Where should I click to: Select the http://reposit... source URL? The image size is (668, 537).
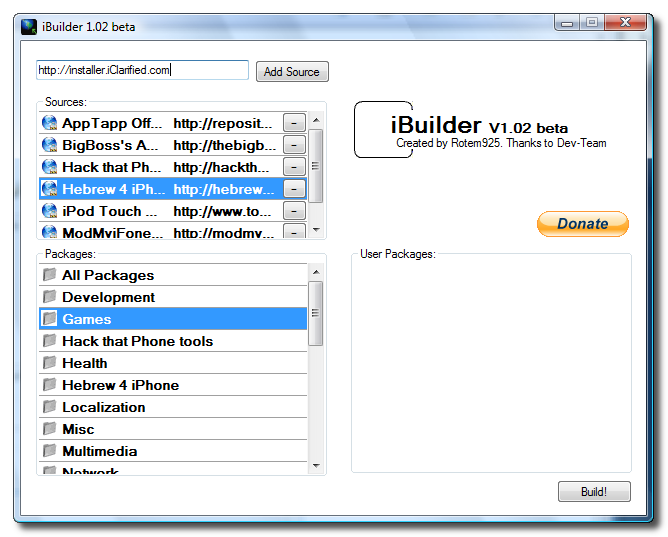click(x=222, y=123)
